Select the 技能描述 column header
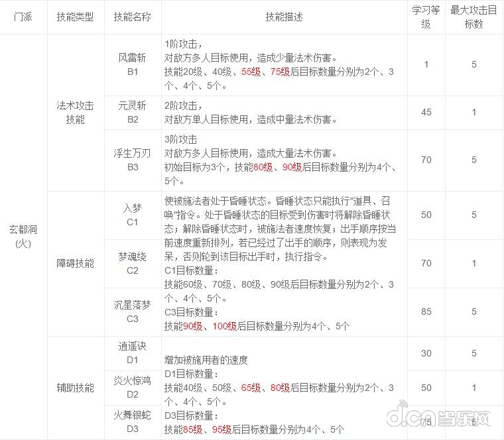Viewport: 504px width, 440px height. click(283, 17)
